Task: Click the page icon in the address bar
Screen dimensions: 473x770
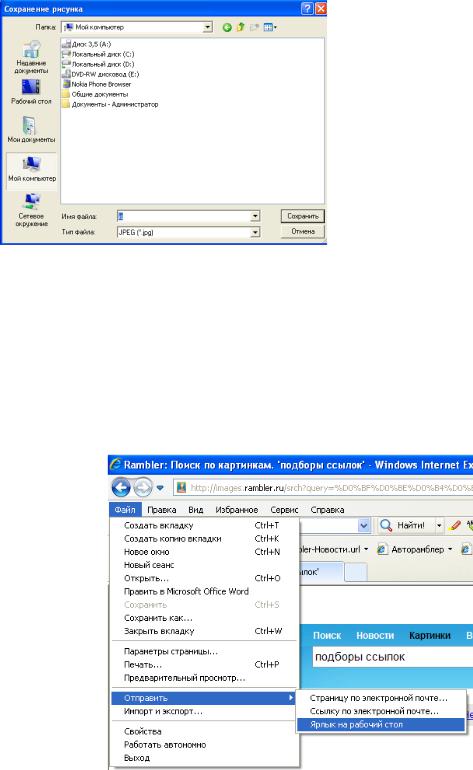Action: coord(181,488)
